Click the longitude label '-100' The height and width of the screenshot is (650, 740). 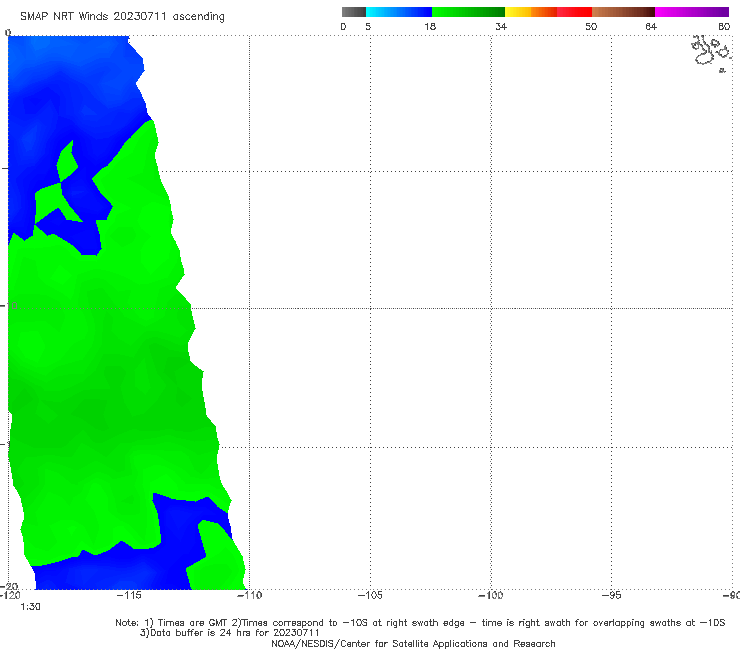point(491,595)
